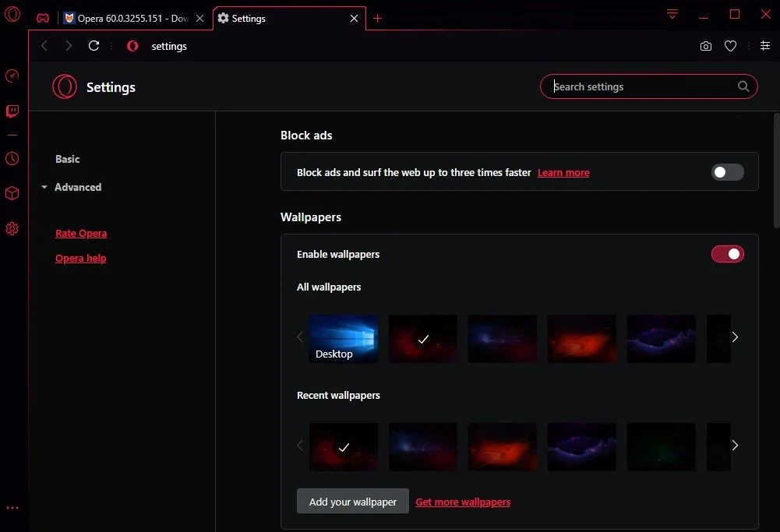The image size is (780, 532).
Task: Open History from the sidebar clock icon
Action: [x=12, y=159]
